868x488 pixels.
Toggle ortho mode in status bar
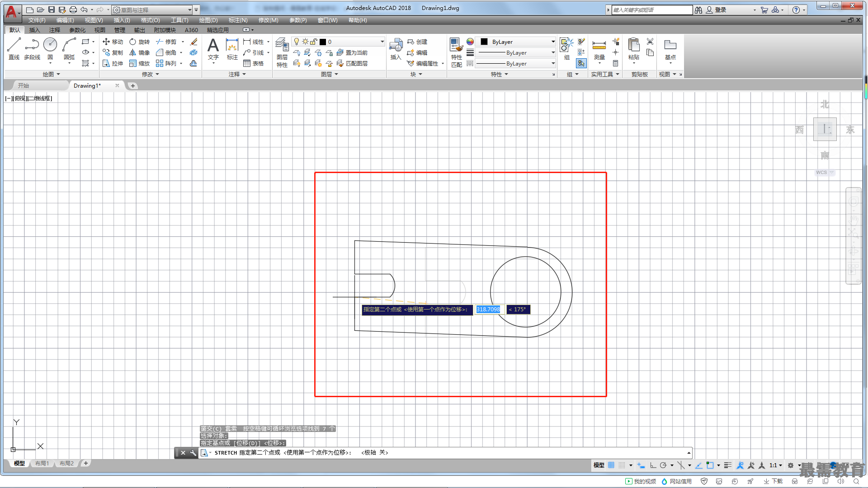[653, 465]
